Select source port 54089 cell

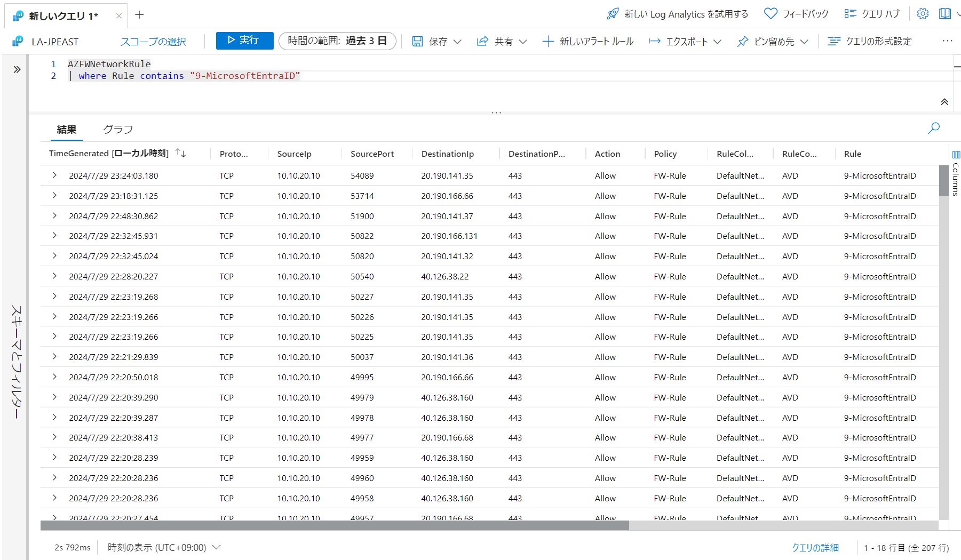(x=362, y=175)
